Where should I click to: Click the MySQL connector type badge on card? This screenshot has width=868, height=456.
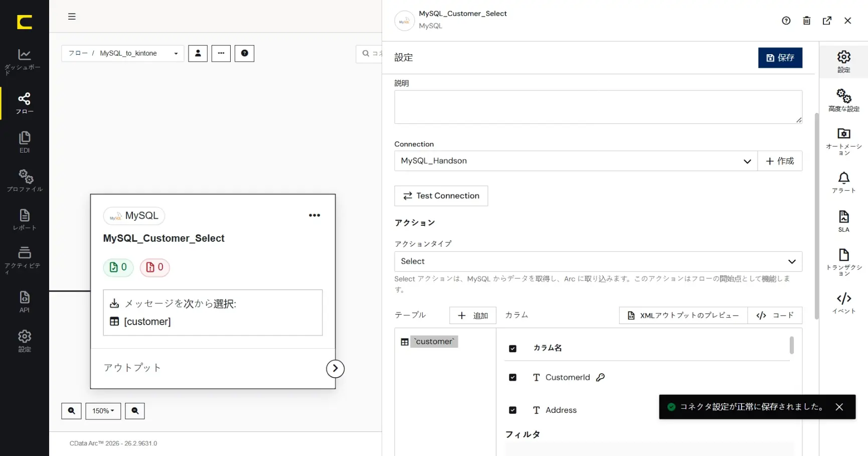pyautogui.click(x=134, y=216)
